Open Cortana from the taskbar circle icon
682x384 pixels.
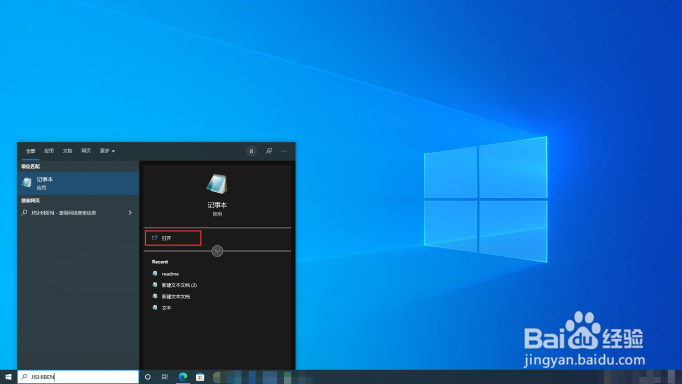click(x=147, y=377)
